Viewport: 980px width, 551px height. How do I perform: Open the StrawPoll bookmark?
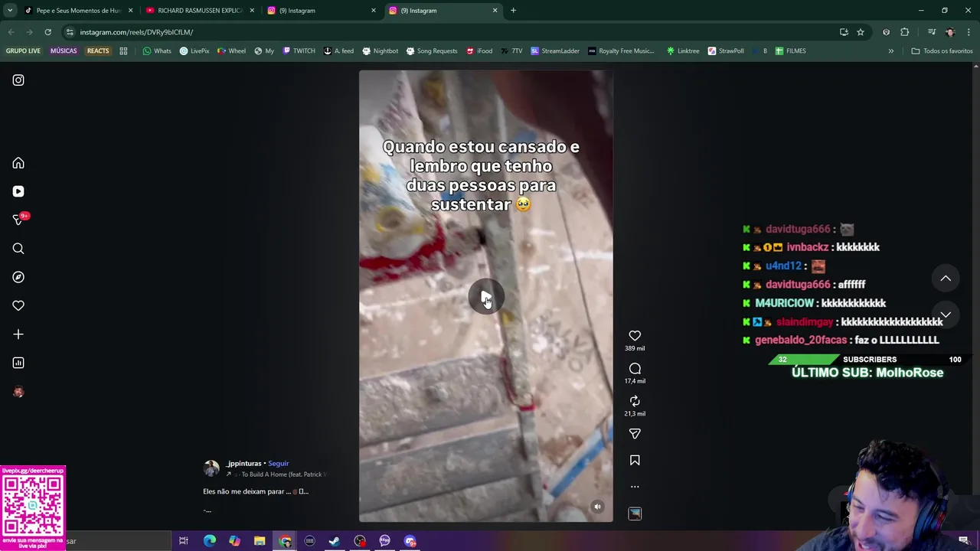point(726,51)
